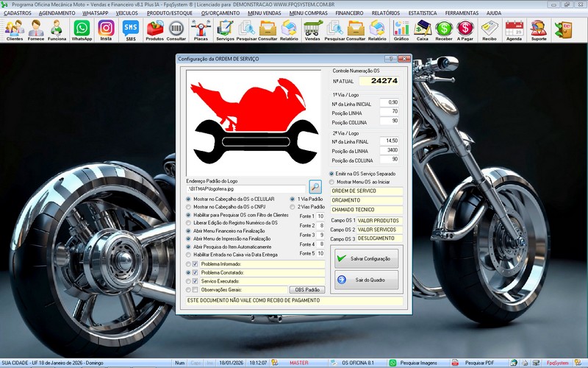Select 'Mostrar Menu OS ao Iniciar' option
Image resolution: width=588 pixels, height=368 pixels.
(331, 182)
